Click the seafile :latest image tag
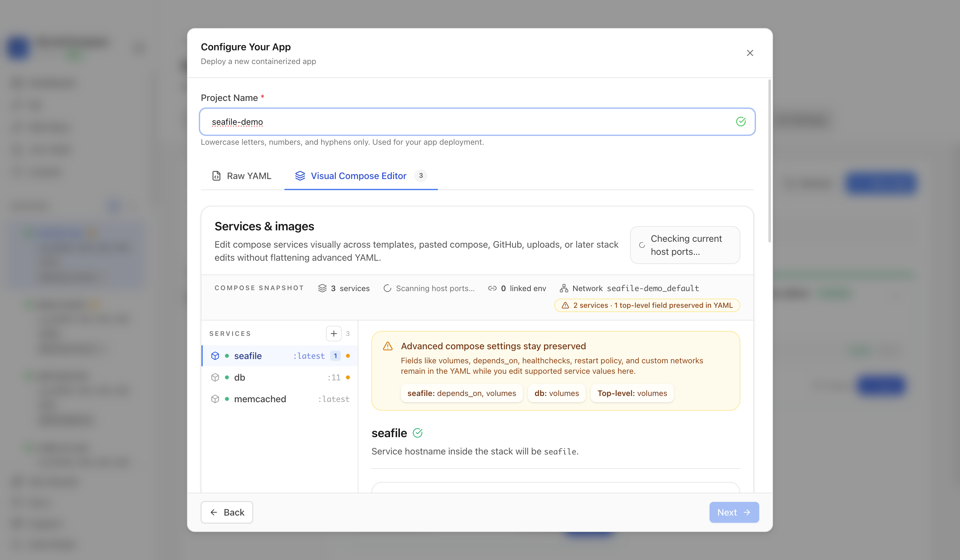 (x=309, y=356)
